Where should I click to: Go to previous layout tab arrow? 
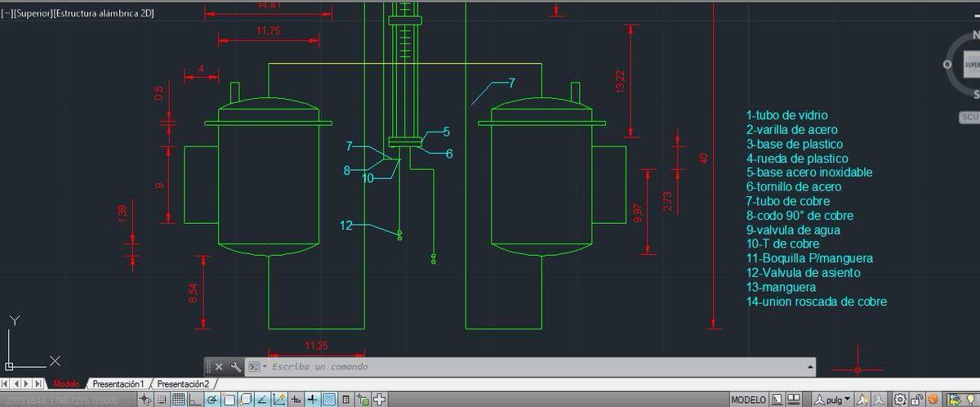pos(18,383)
